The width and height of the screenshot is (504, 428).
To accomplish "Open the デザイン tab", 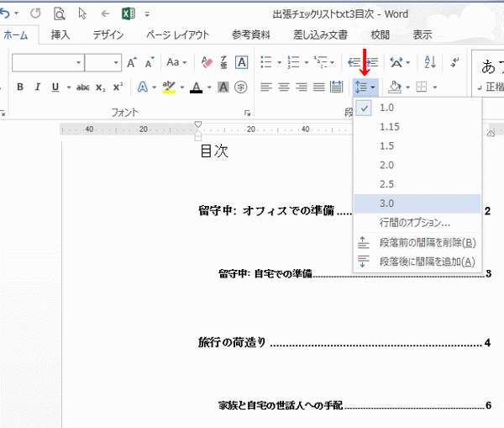I will point(108,34).
